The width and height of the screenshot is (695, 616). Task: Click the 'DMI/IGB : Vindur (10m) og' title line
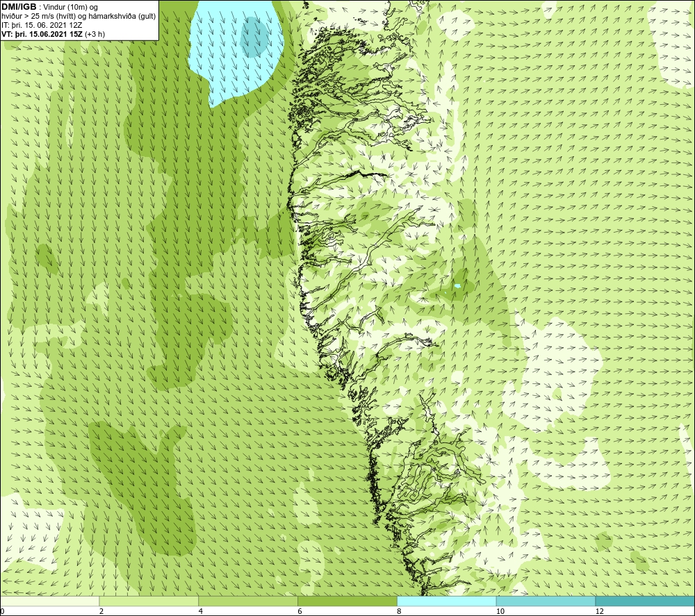pyautogui.click(x=49, y=7)
